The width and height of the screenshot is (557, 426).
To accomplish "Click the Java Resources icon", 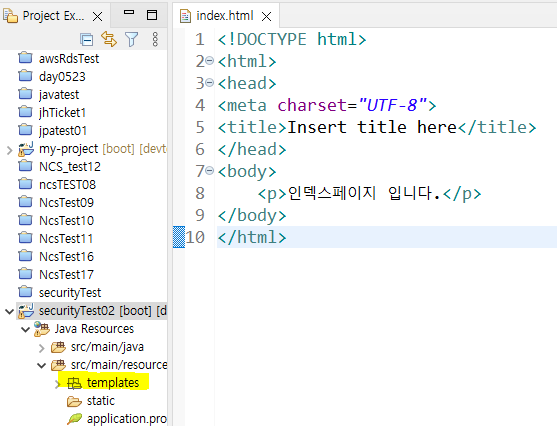I will coord(42,329).
